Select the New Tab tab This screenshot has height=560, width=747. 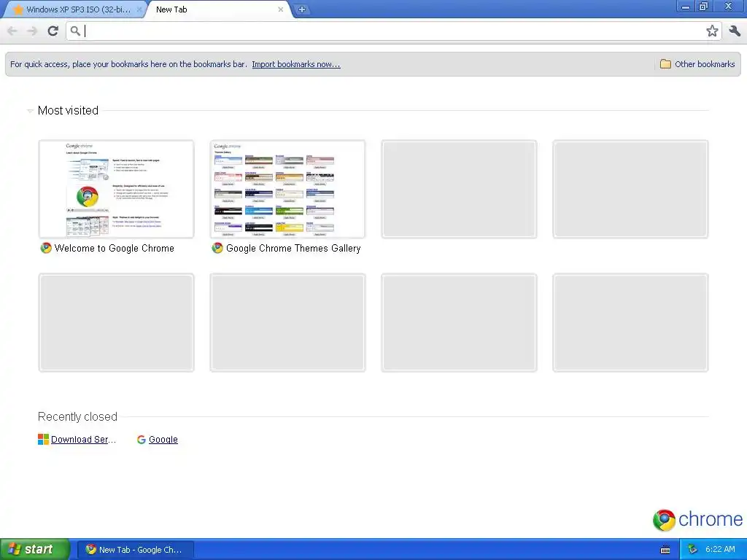(219, 9)
